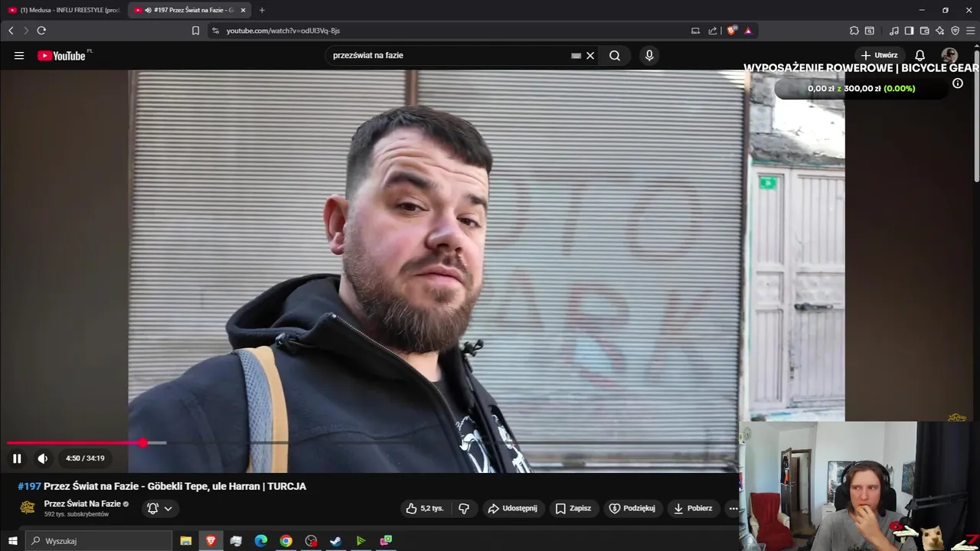This screenshot has height=551, width=980.
Task: Launch Microsoft Edge from taskbar
Action: tap(261, 541)
